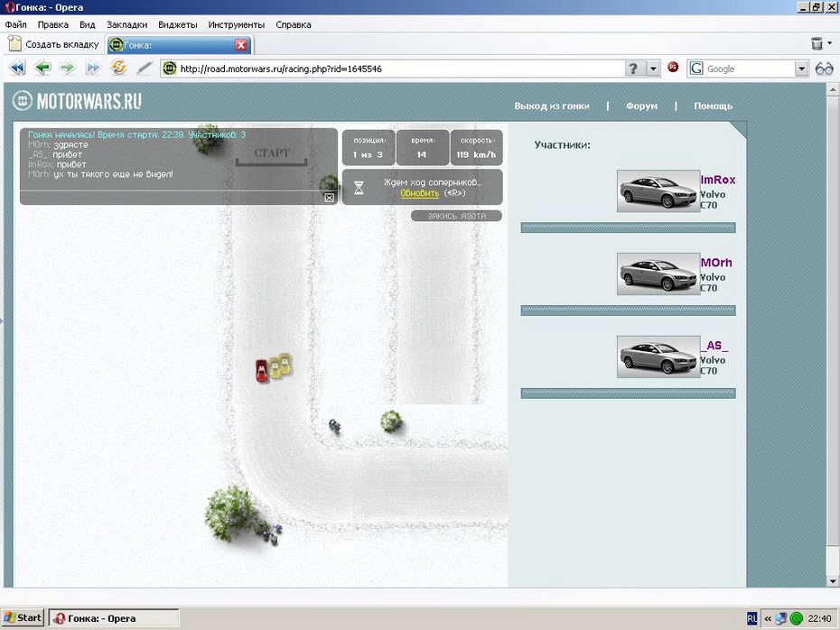Click the site icon in the address bar
Image resolution: width=840 pixels, height=630 pixels.
(170, 69)
